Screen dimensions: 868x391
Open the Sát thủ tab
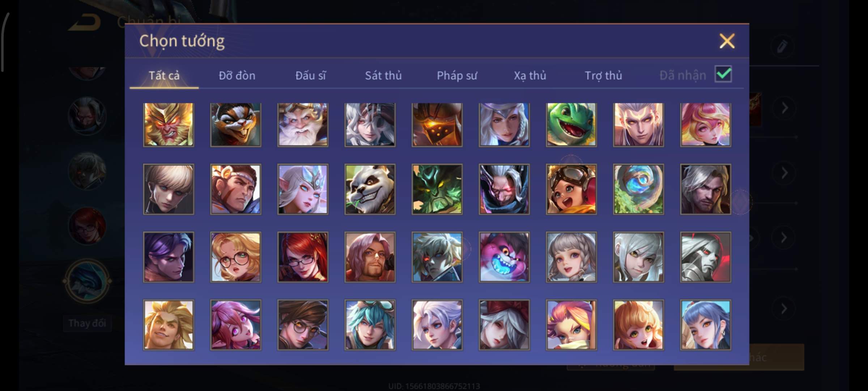point(383,75)
